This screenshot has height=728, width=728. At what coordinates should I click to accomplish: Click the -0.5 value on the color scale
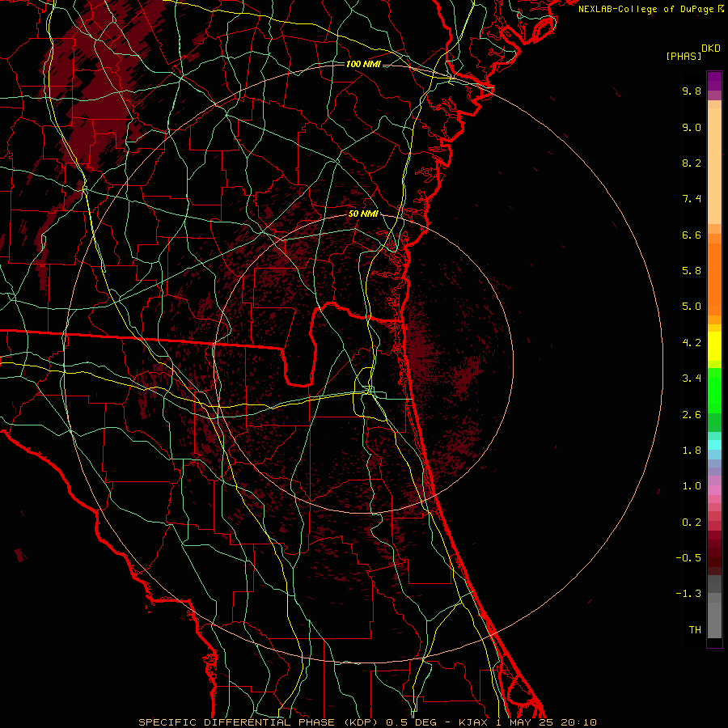tap(688, 558)
